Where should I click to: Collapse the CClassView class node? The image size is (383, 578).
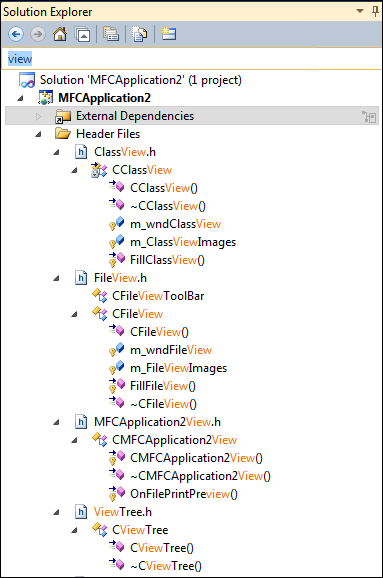click(x=74, y=170)
